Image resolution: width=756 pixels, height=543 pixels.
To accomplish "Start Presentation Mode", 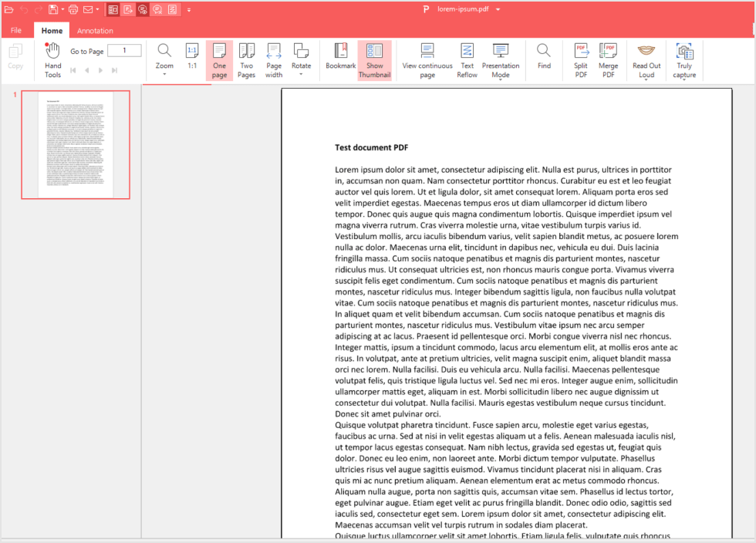I will 501,59.
